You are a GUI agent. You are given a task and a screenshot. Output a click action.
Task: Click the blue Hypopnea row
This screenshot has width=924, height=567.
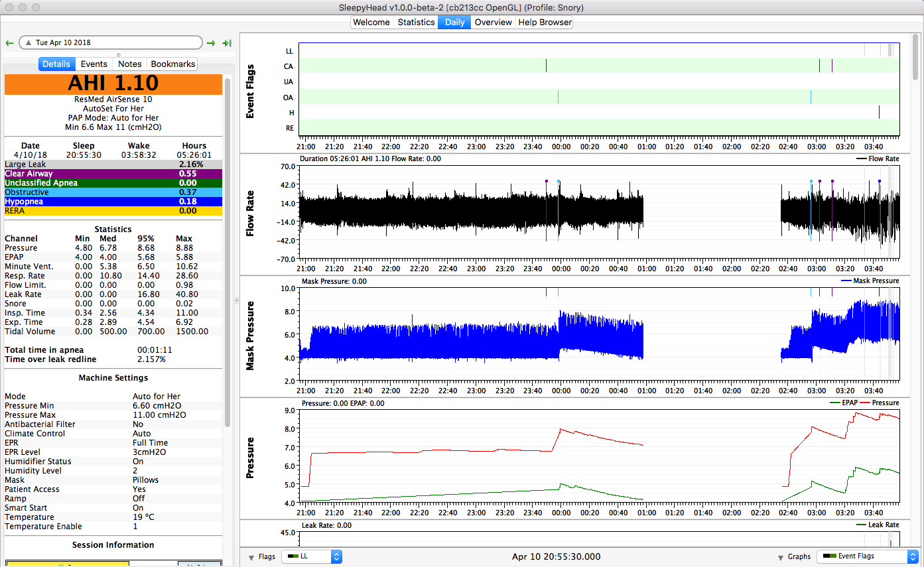click(113, 201)
